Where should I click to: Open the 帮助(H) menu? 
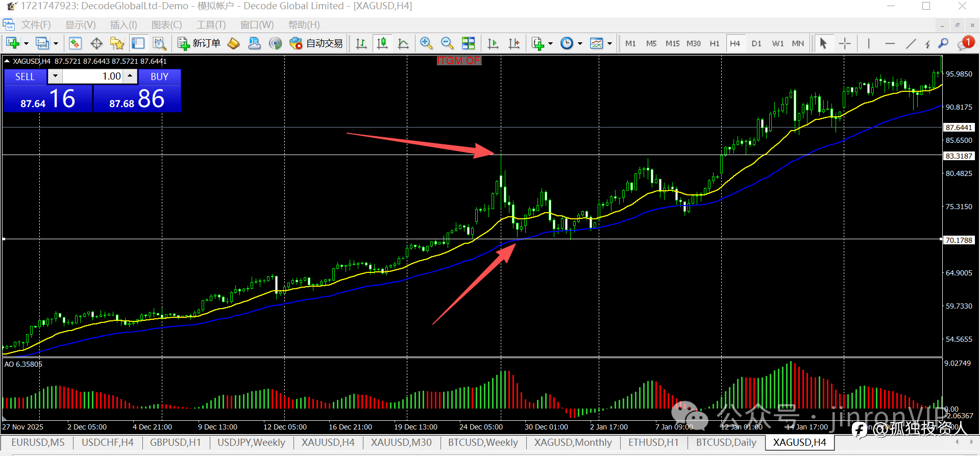point(304,25)
